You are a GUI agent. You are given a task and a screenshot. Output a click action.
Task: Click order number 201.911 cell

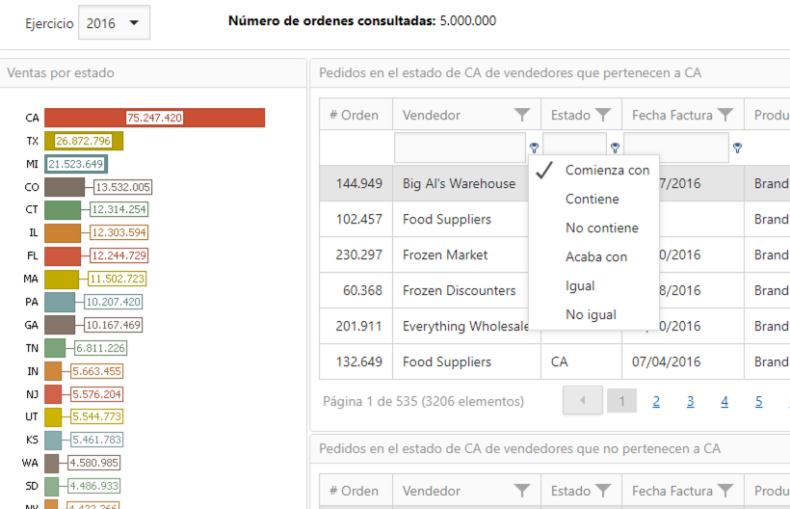click(x=356, y=327)
